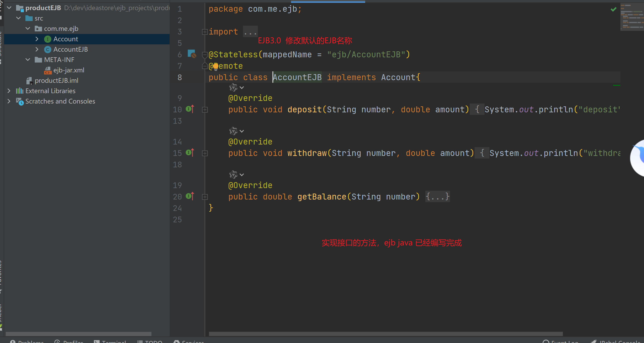
Task: Click the deposit method name in the code
Action: tap(304, 109)
